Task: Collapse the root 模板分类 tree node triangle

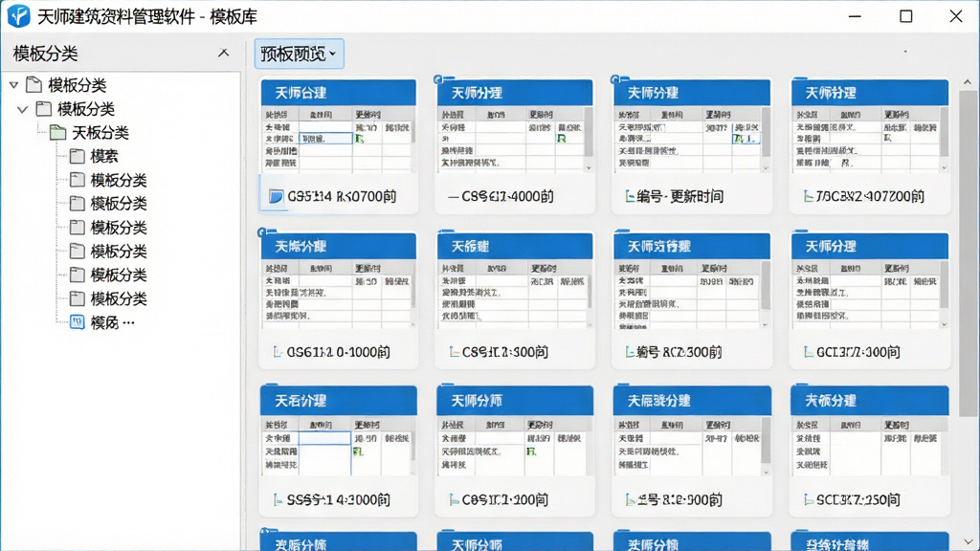Action: point(13,84)
